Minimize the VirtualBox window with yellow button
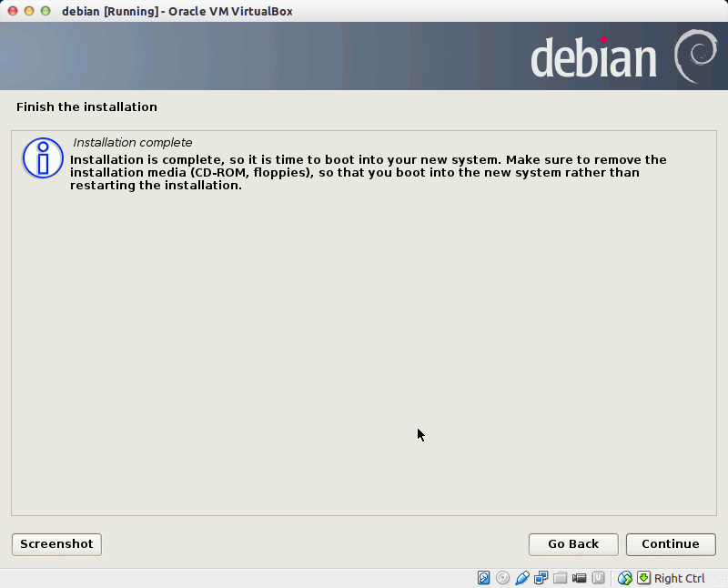728x588 pixels. coord(29,11)
